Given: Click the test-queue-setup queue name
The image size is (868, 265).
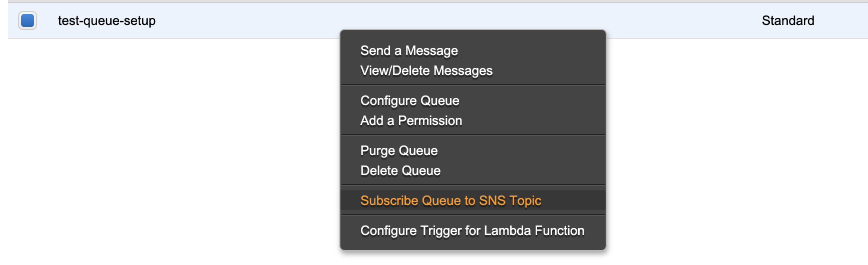Looking at the screenshot, I should tap(107, 20).
